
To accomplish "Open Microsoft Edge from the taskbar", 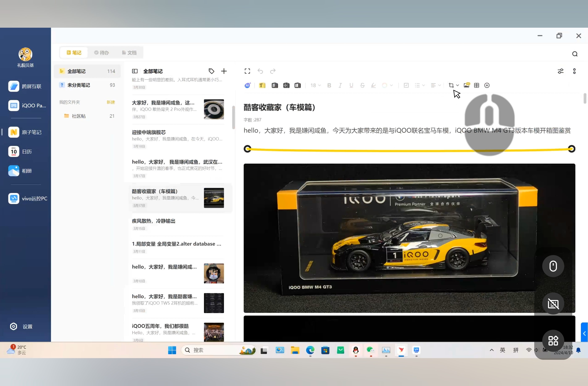I will point(310,350).
